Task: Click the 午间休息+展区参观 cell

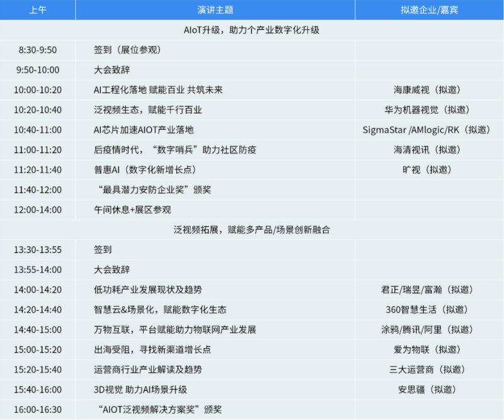Action: click(132, 210)
